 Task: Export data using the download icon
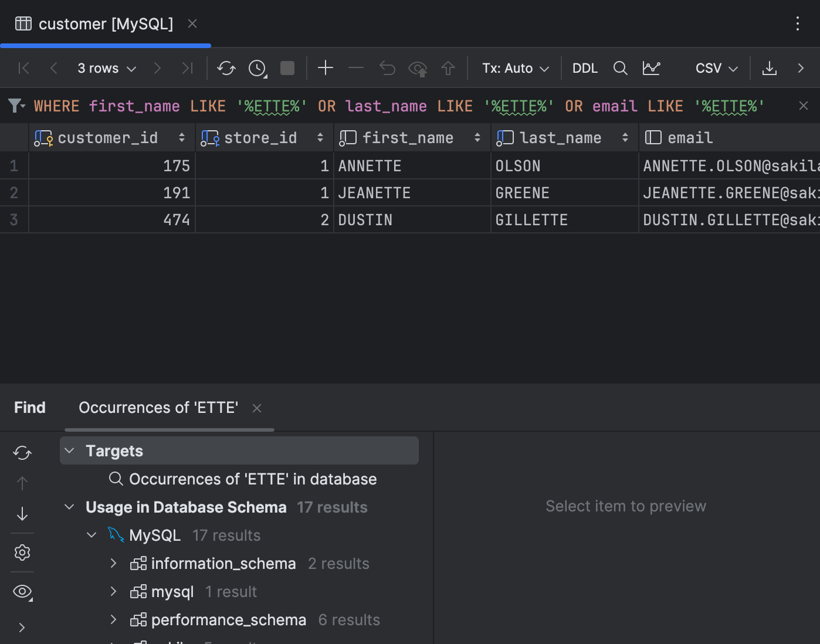coord(769,68)
